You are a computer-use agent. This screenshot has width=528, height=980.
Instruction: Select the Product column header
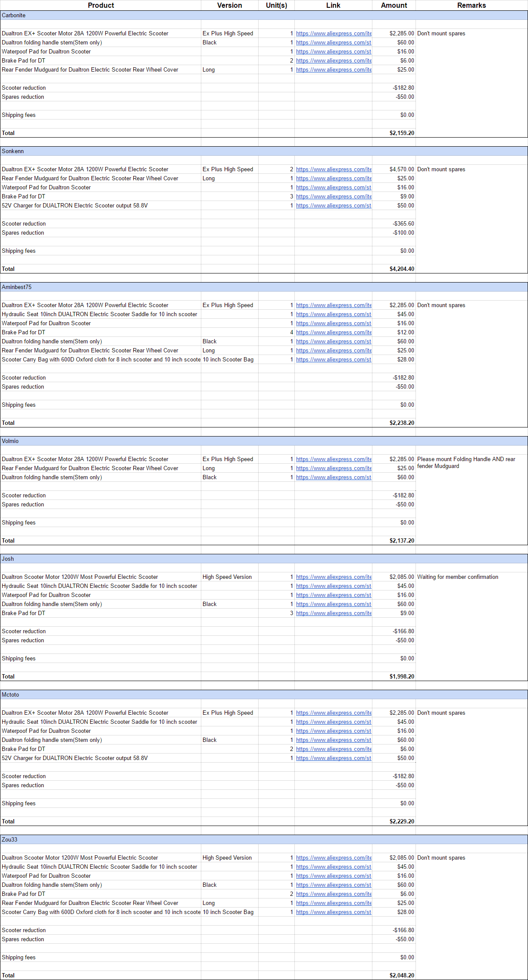[101, 5]
